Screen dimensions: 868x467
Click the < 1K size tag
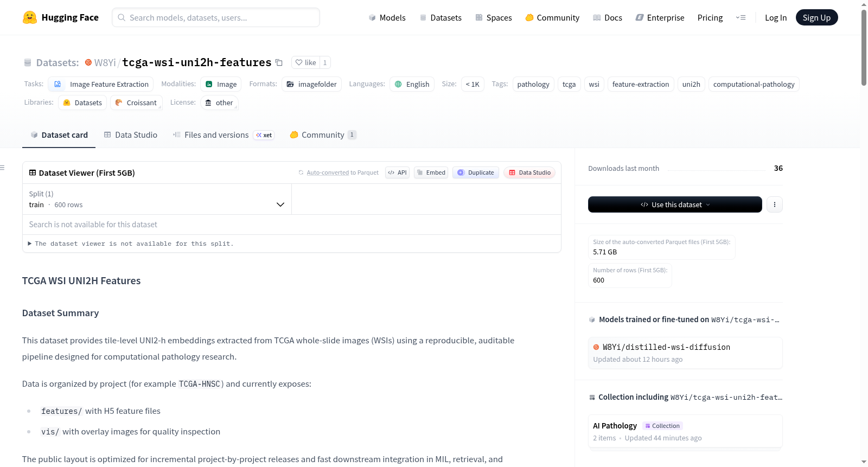coord(473,84)
